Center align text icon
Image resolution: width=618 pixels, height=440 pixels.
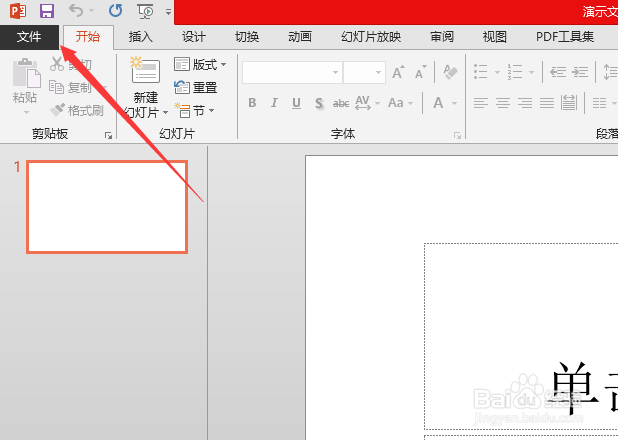coord(503,103)
